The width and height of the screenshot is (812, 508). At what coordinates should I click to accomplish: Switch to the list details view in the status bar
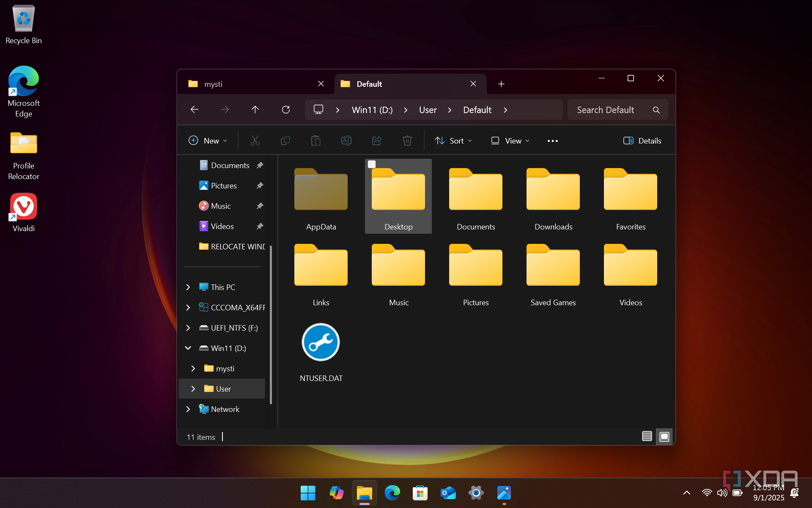click(x=647, y=436)
